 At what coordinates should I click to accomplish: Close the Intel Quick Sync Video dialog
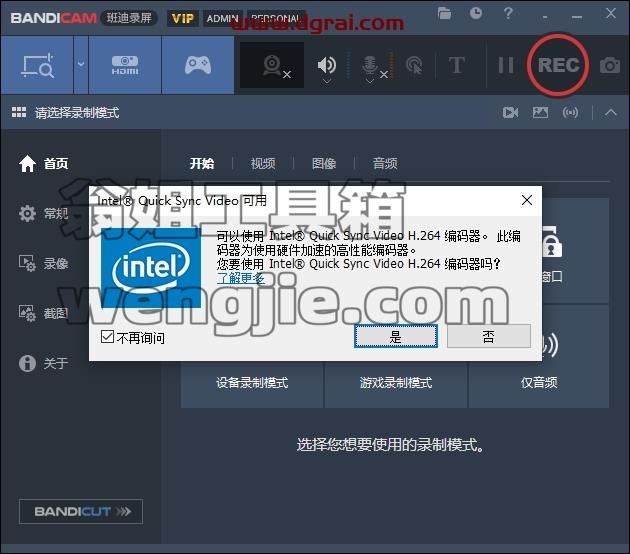point(527,200)
